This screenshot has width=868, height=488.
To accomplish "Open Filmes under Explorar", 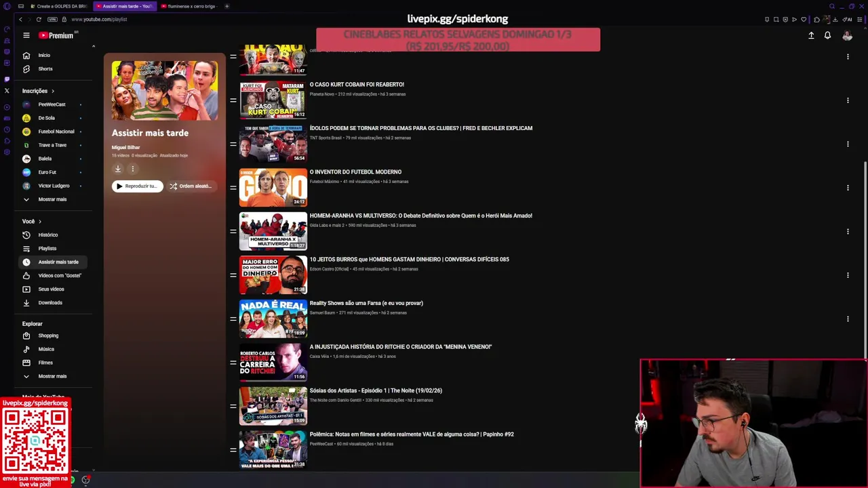I will tap(45, 363).
